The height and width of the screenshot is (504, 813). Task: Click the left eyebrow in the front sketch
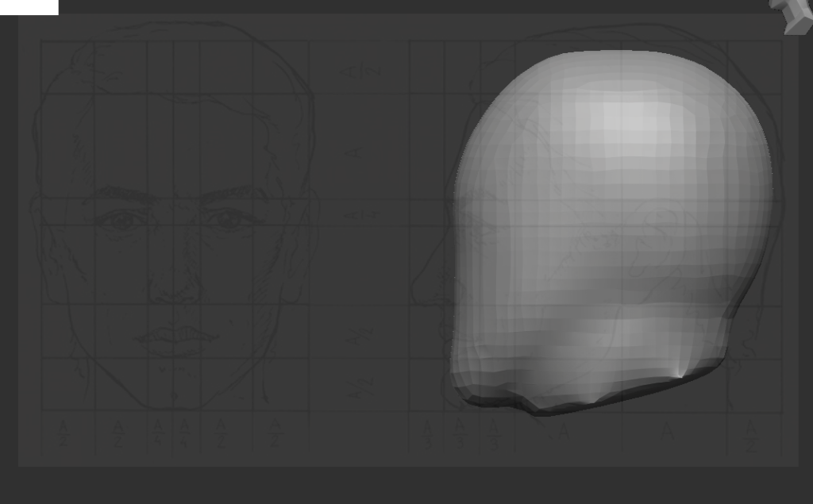(x=118, y=193)
